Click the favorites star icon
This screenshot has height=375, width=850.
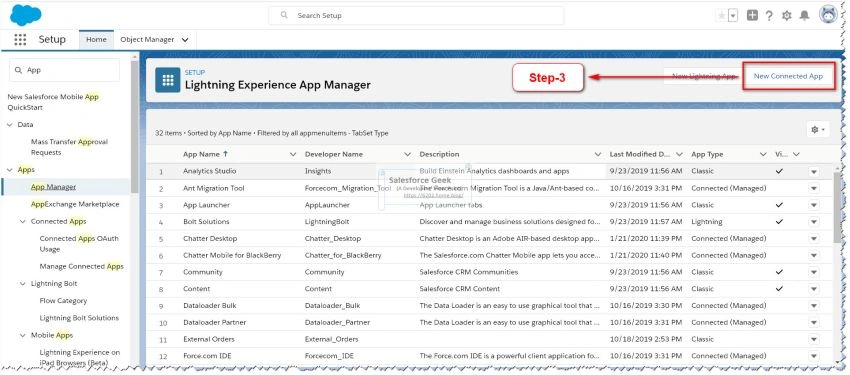(722, 16)
